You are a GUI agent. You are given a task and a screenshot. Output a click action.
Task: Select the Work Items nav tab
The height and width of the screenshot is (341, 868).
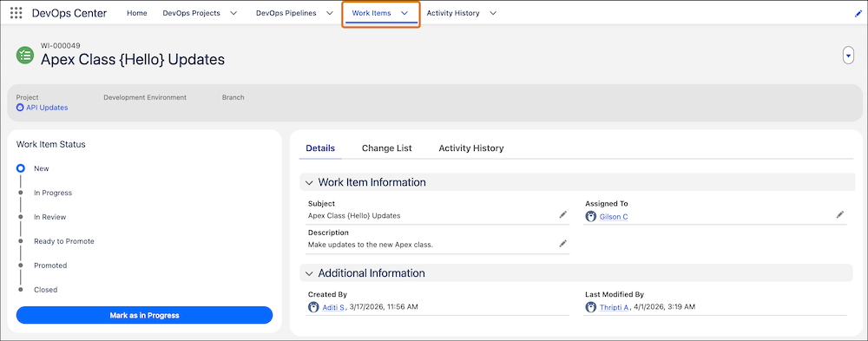372,13
